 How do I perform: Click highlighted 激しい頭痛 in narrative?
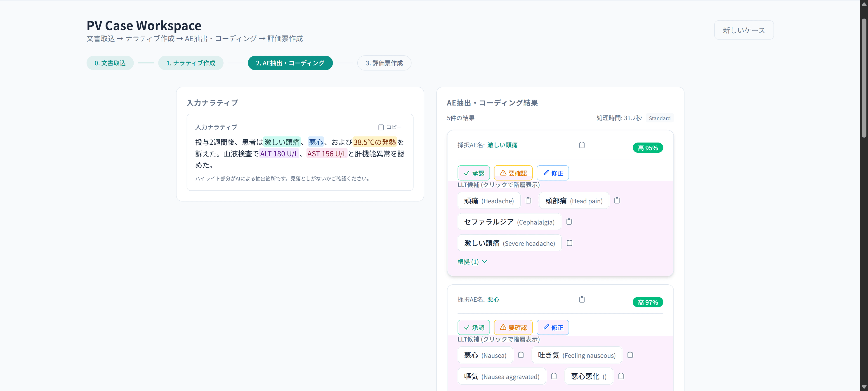click(x=282, y=142)
